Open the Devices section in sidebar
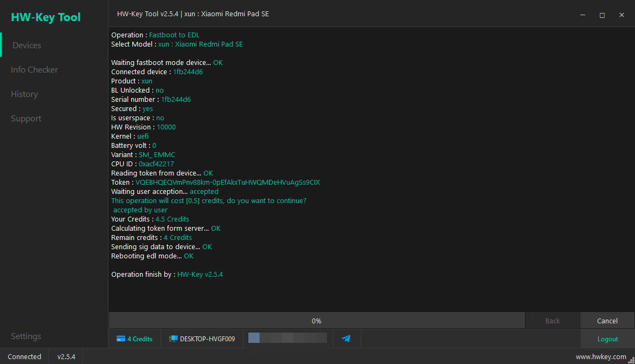Screen dimensions: 635x364 tap(27, 45)
